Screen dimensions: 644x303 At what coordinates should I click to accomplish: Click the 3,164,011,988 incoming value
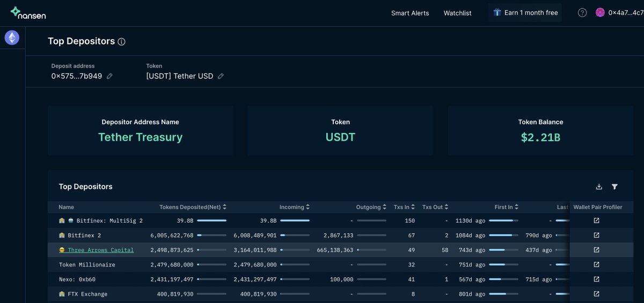255,250
